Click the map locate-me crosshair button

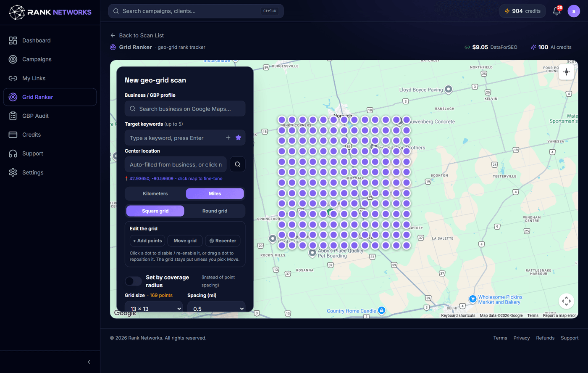click(x=566, y=72)
